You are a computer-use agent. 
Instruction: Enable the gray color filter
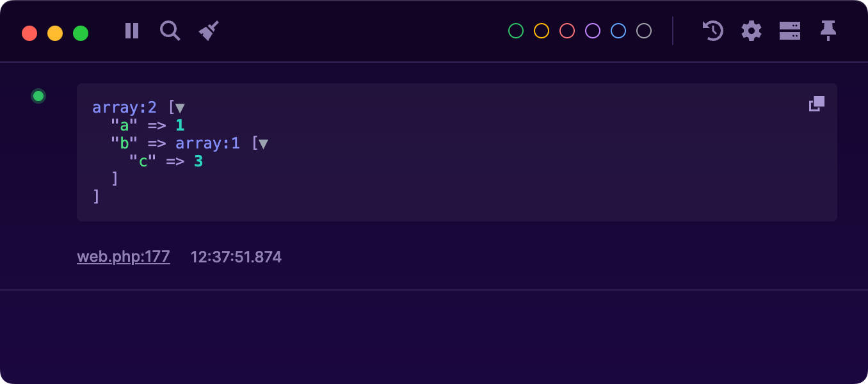pyautogui.click(x=643, y=30)
